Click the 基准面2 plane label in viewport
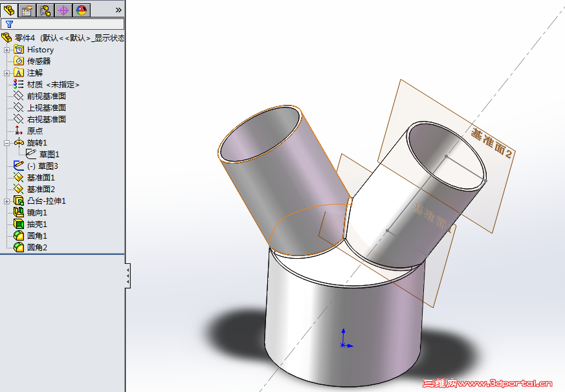The width and height of the screenshot is (565, 392). [491, 144]
